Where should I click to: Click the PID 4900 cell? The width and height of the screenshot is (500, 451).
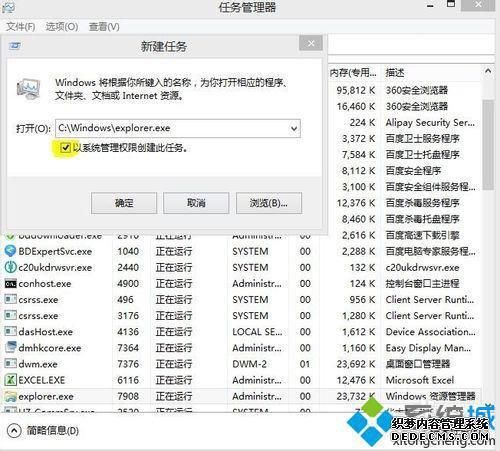pos(128,284)
